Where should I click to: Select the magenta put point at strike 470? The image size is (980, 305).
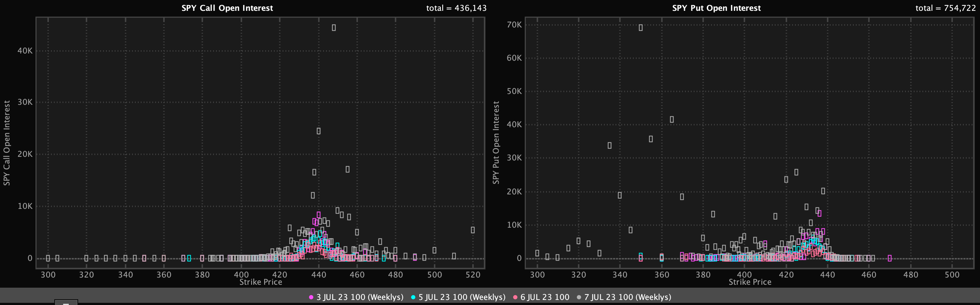(890, 258)
